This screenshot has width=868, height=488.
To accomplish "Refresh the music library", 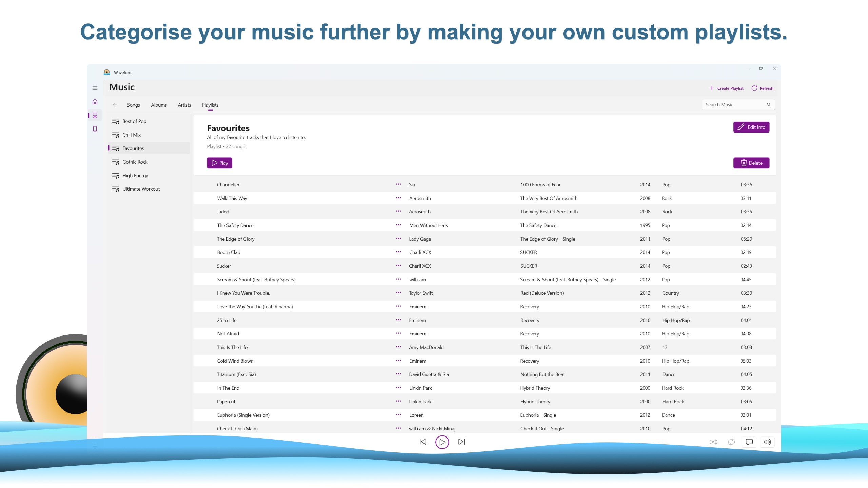I will pos(763,88).
